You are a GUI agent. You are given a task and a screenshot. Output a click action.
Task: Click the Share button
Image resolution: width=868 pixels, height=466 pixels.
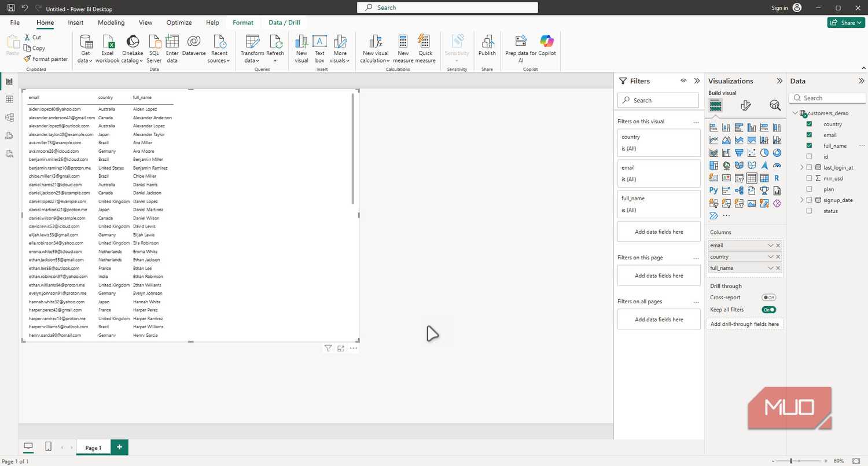coord(846,23)
